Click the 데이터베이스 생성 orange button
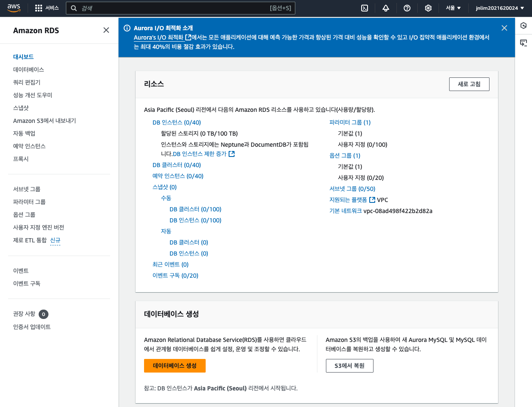This screenshot has height=407, width=532. click(175, 366)
